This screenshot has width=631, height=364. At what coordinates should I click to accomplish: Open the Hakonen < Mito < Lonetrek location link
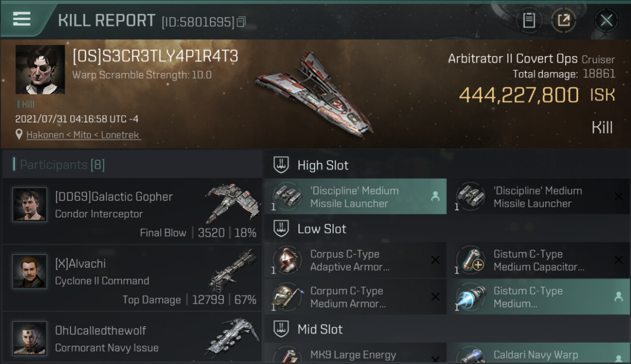(x=83, y=135)
